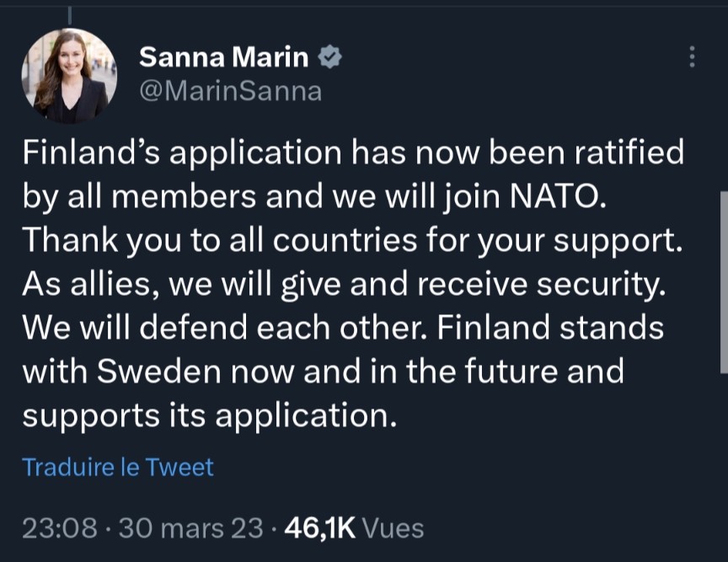728x562 pixels.
Task: Click the tweet's first line about Finland's application
Action: click(x=352, y=153)
